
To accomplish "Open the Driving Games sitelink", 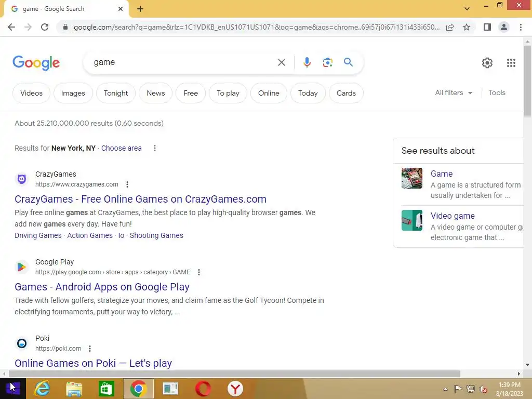I will click(38, 235).
